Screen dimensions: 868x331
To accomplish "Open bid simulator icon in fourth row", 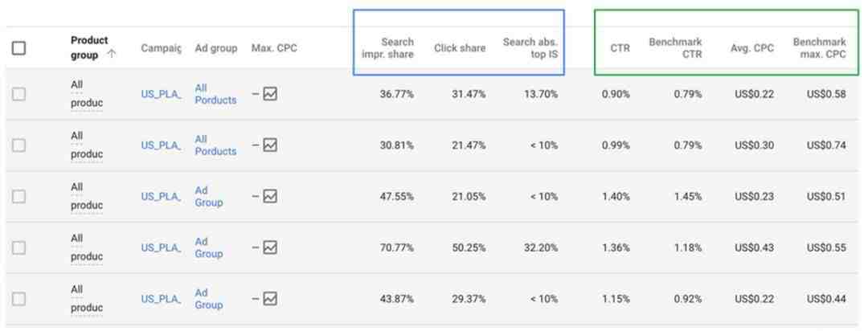I will 270,247.
